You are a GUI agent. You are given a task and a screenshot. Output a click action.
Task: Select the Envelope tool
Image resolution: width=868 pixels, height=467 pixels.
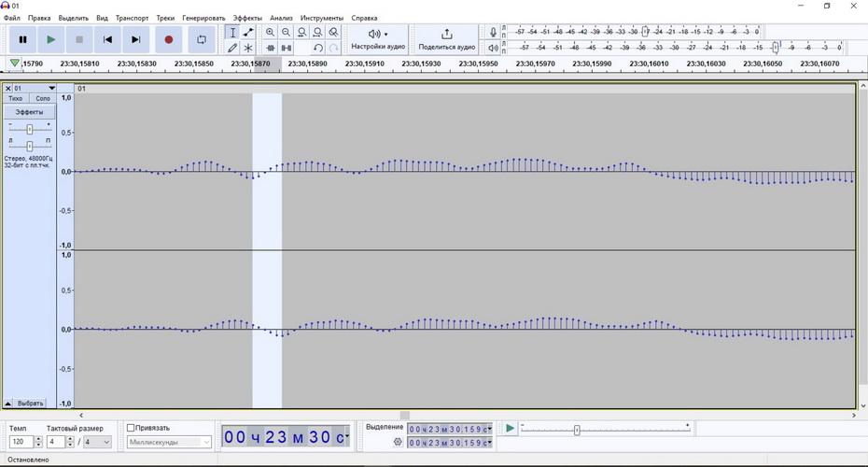[x=248, y=33]
